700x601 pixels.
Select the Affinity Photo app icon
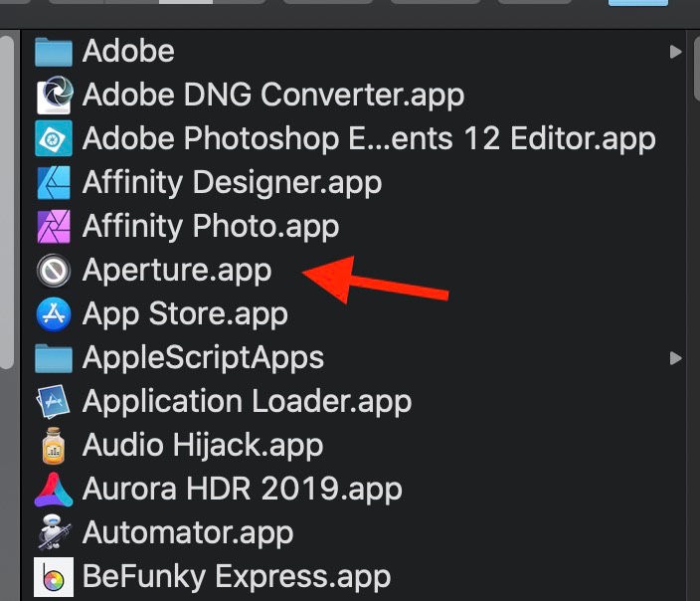tap(53, 227)
